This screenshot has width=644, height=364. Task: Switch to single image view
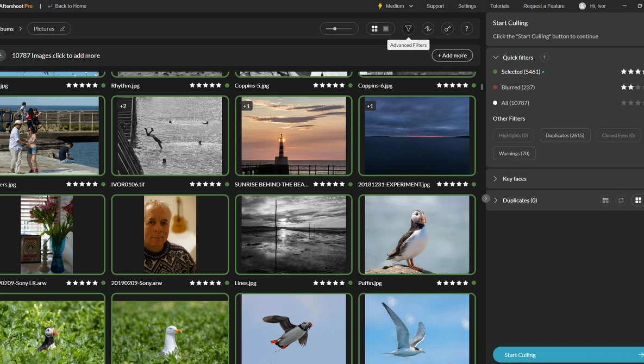(x=386, y=29)
